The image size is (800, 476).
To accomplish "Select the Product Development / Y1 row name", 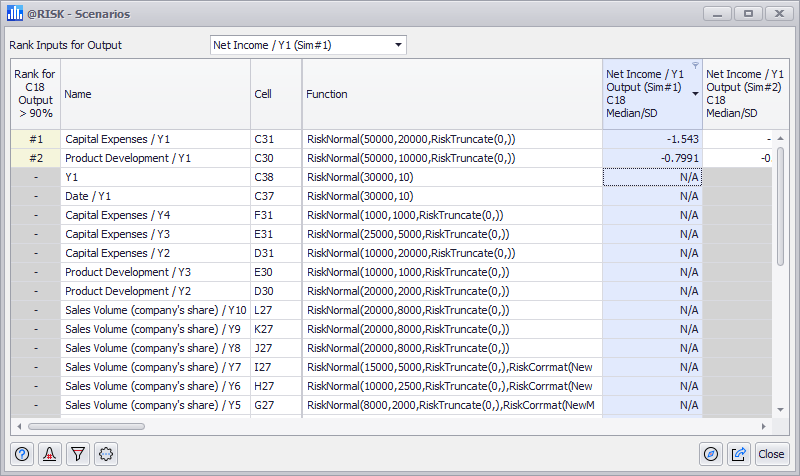I will [x=127, y=158].
